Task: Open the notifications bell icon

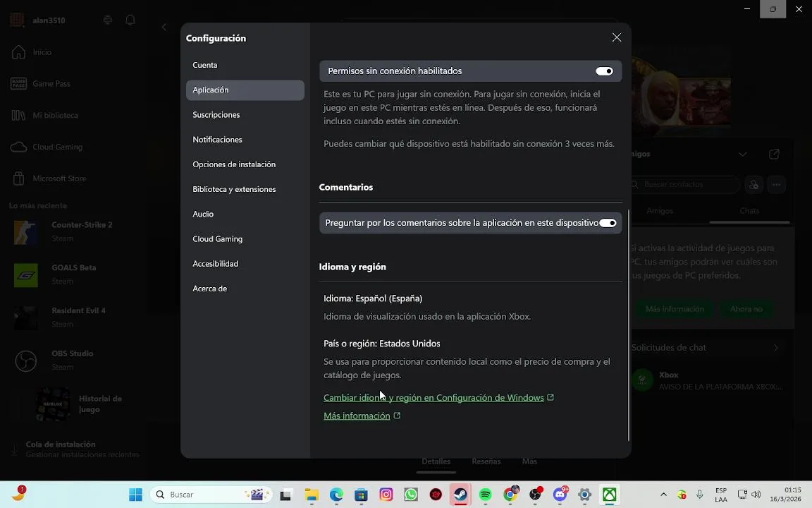Action: point(130,20)
